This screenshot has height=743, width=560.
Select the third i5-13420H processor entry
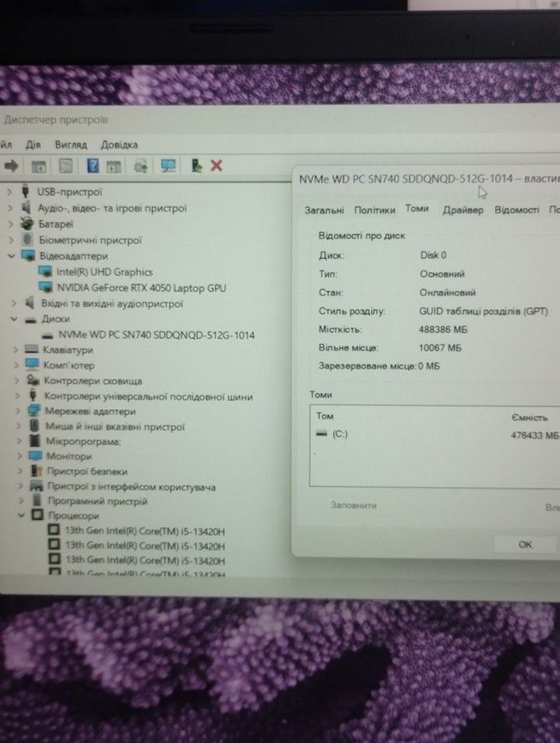(x=145, y=560)
